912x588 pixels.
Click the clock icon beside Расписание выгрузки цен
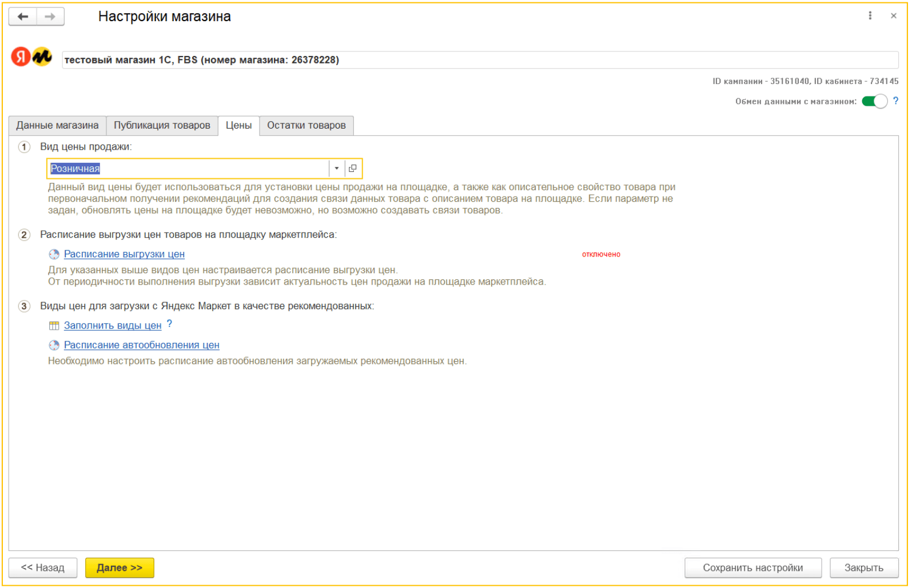[54, 254]
